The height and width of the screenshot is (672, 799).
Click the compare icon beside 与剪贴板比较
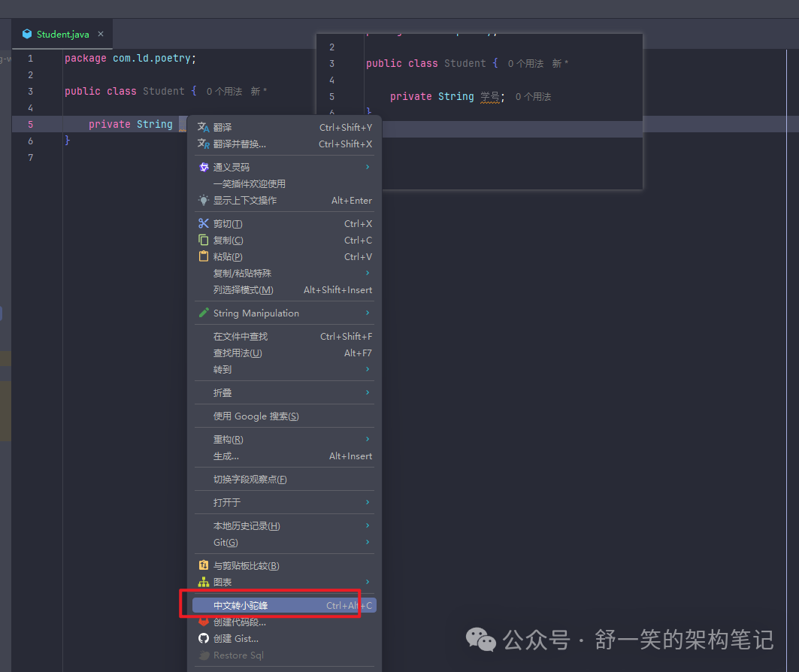tap(203, 565)
